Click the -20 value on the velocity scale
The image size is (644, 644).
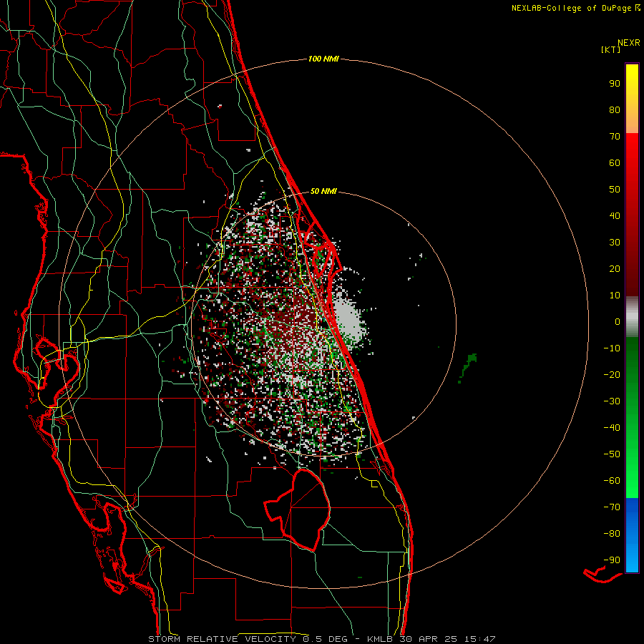(612, 374)
